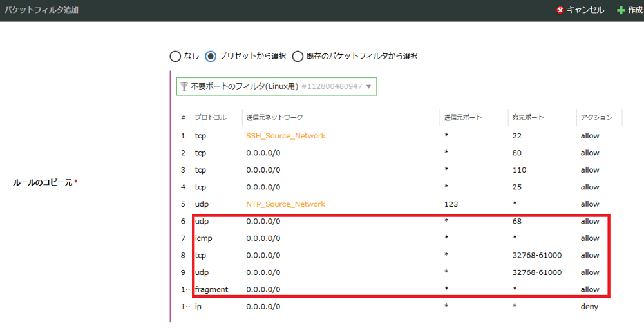Select プリセットから選択 radio button
This screenshot has width=644, height=333.
211,56
